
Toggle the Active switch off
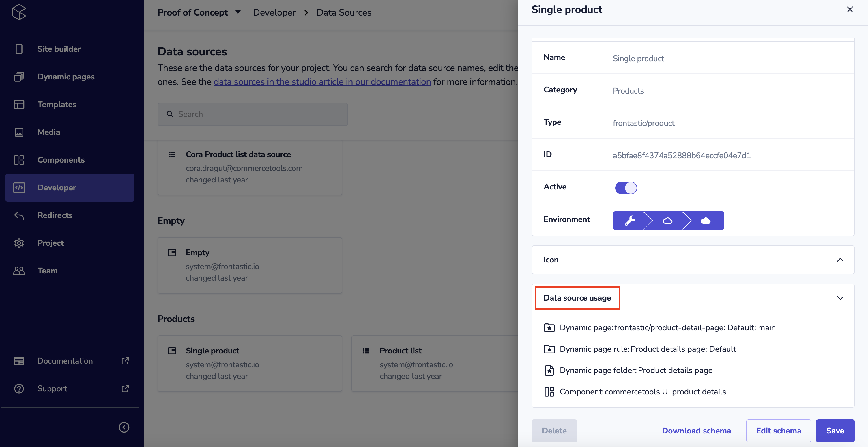(x=626, y=188)
